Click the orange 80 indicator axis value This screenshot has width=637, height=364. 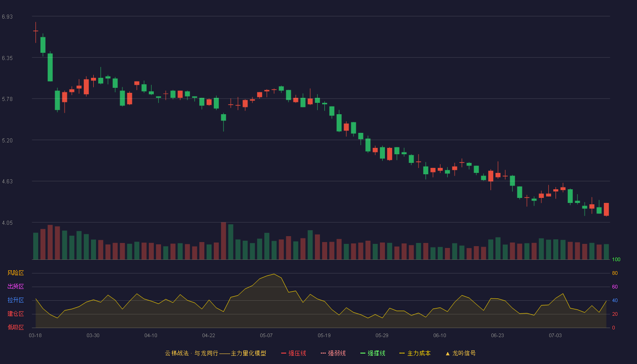(x=615, y=273)
